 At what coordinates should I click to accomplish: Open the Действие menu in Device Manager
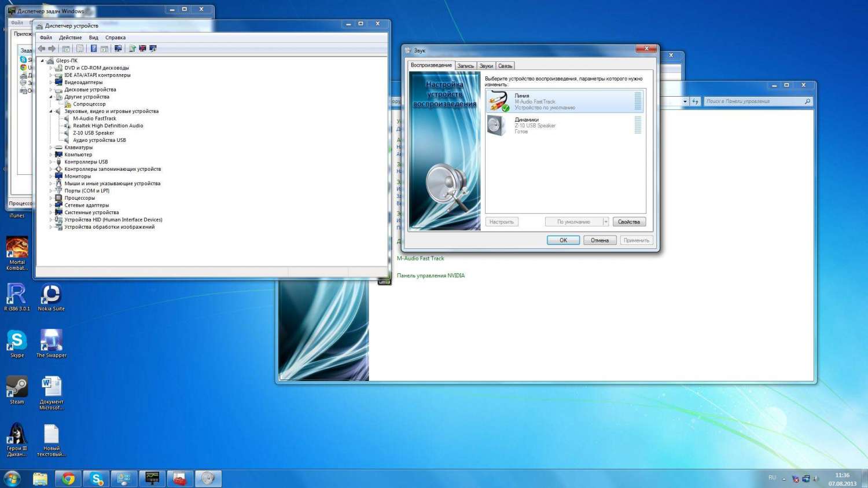tap(70, 38)
